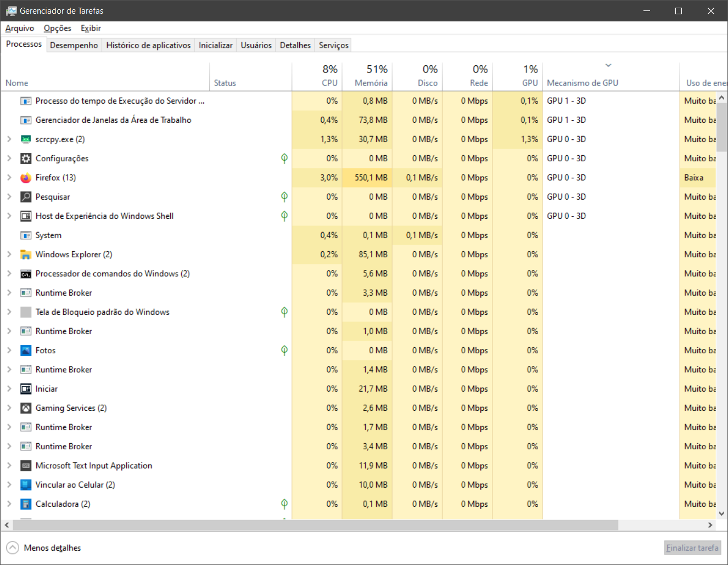Expand the Vincular ao Celular (2) group
This screenshot has width=728, height=565.
pyautogui.click(x=9, y=485)
